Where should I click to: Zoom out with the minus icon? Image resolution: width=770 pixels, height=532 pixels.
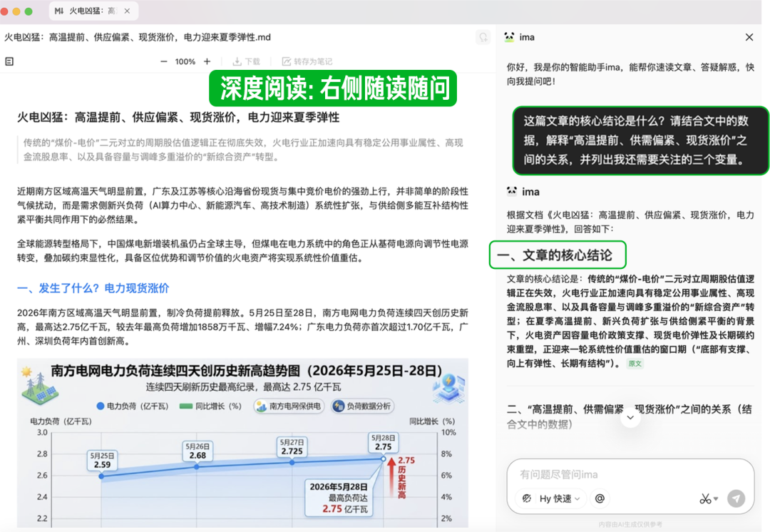163,61
